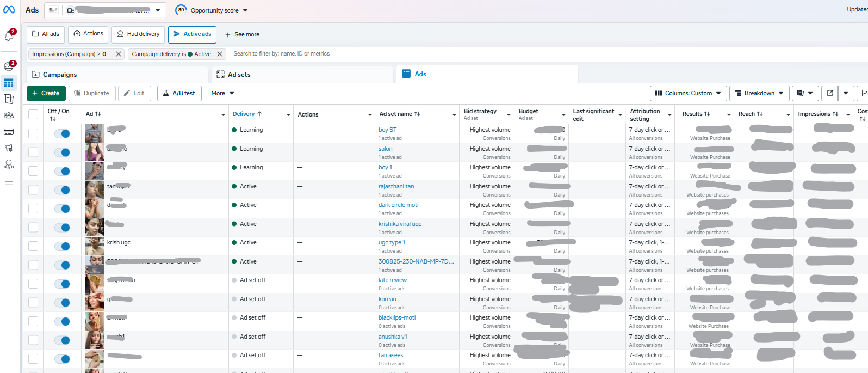Viewport: 868px width, 373px height.
Task: Open advertising megaphone icon in sidebar
Action: pos(9,148)
